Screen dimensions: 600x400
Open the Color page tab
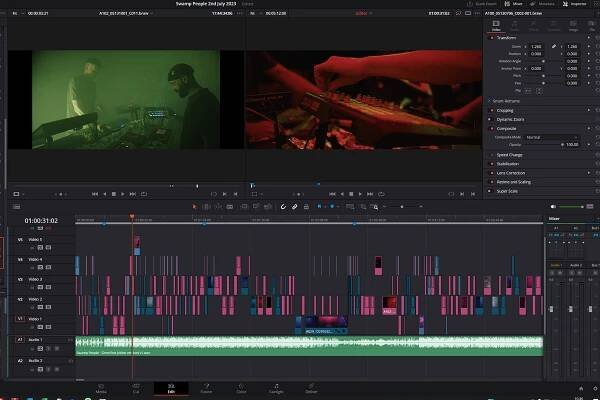coord(241,389)
